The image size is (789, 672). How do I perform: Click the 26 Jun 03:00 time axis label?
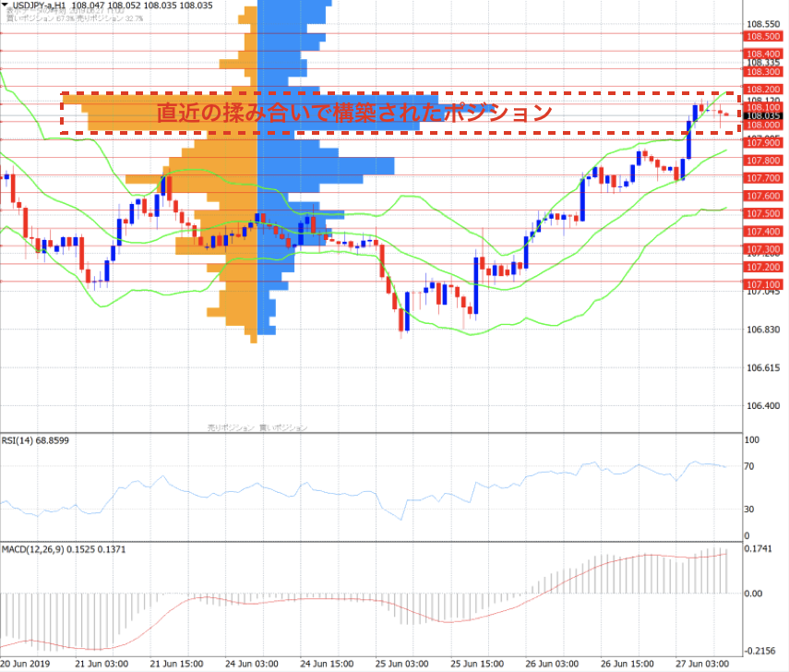coord(552,664)
